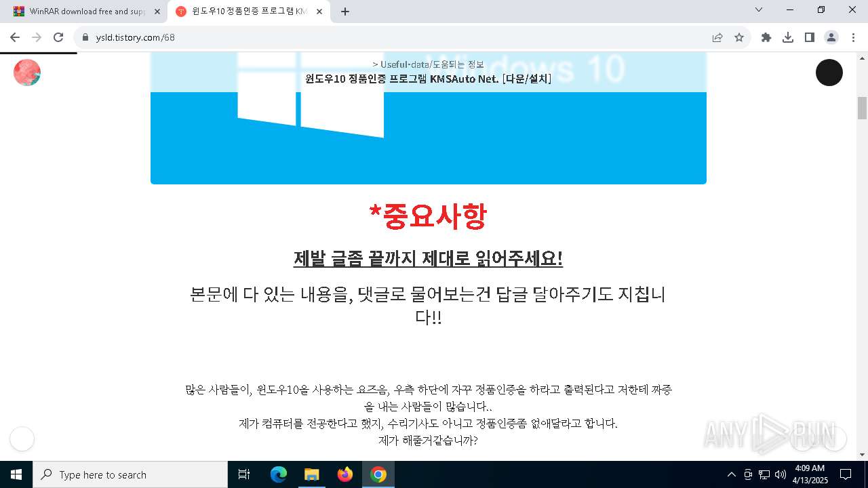Click the KMSAuto Net. post title
Image resolution: width=868 pixels, height=488 pixels.
coord(428,79)
